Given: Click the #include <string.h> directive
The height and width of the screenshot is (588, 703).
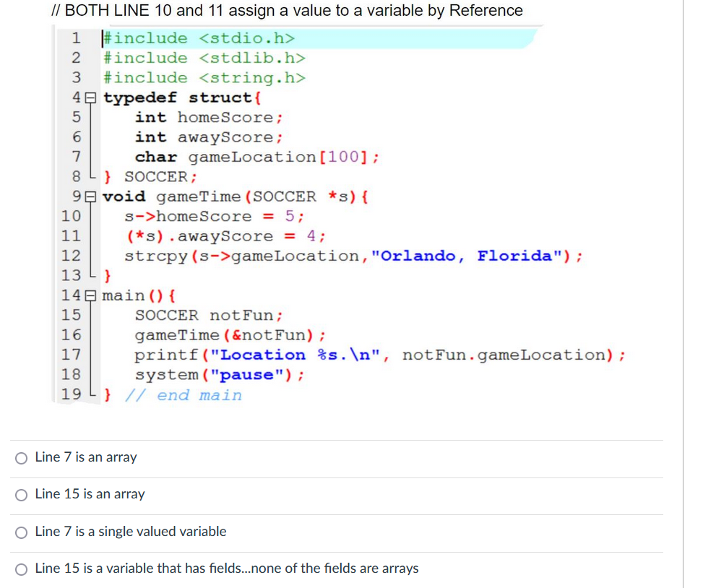Looking at the screenshot, I should pos(202,77).
